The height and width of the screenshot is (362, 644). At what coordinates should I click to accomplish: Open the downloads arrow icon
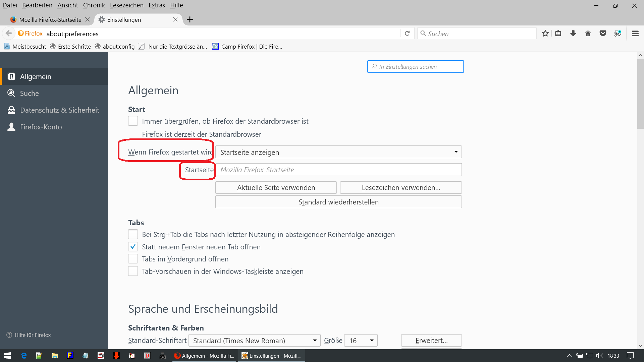click(573, 34)
